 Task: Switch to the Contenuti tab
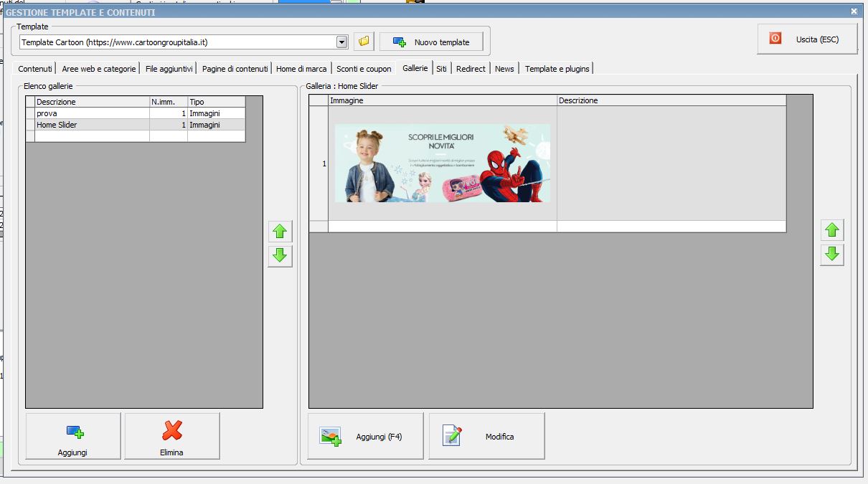click(35, 69)
